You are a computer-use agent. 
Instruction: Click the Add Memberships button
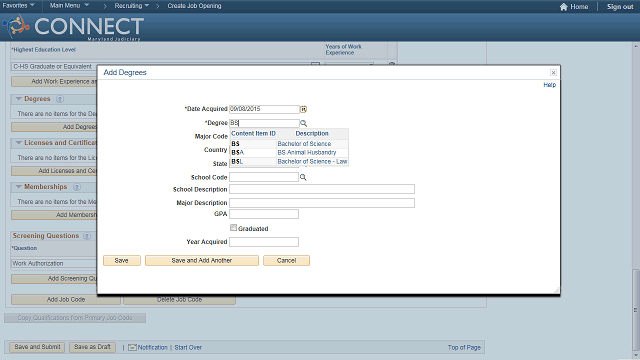(x=54, y=215)
